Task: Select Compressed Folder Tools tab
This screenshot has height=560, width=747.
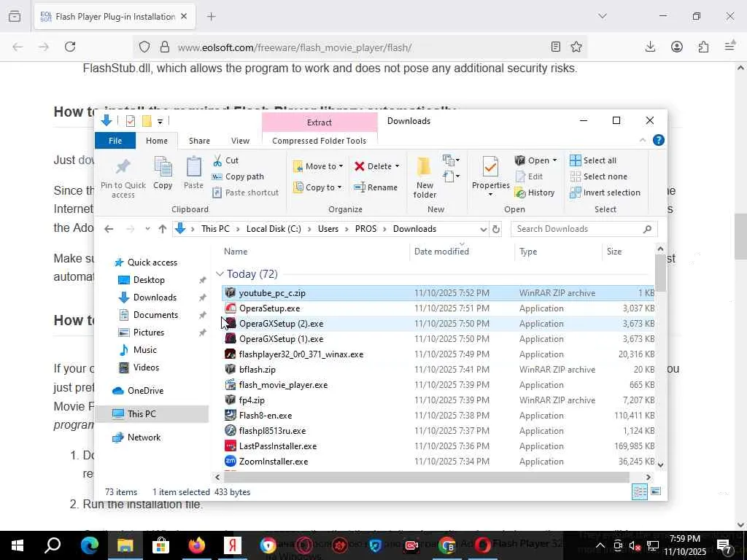Action: [x=320, y=141]
